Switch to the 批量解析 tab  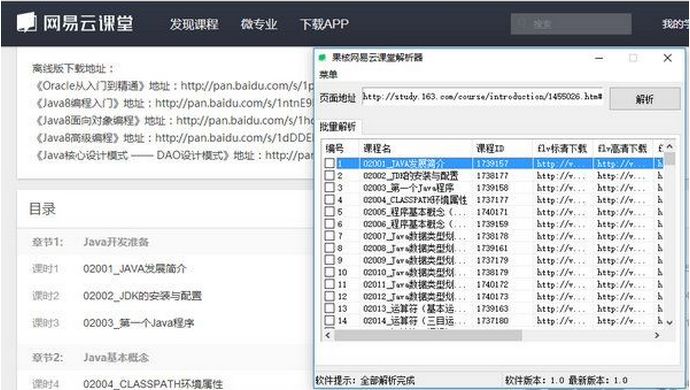coord(338,127)
